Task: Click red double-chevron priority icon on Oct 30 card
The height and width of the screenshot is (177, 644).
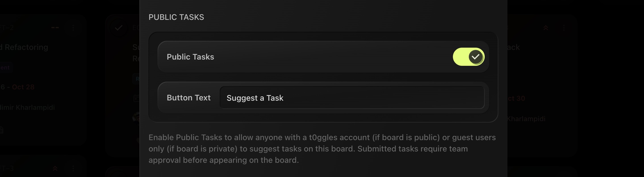Action: [x=546, y=28]
